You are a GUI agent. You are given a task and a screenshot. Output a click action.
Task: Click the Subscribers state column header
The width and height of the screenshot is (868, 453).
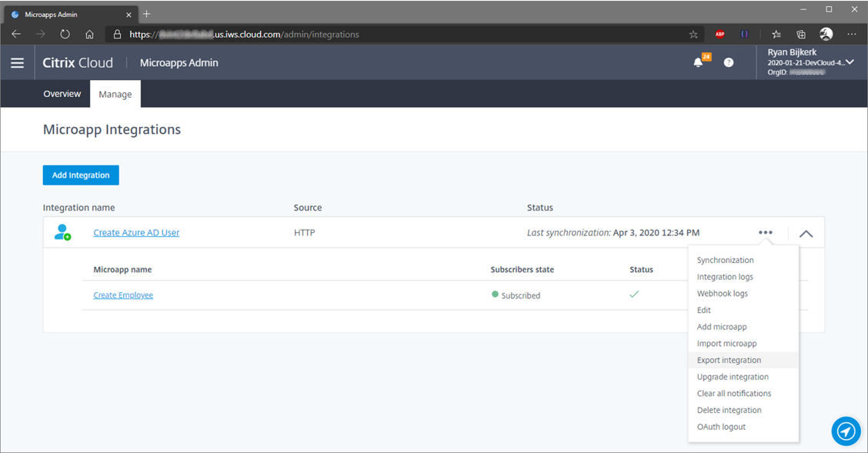522,269
